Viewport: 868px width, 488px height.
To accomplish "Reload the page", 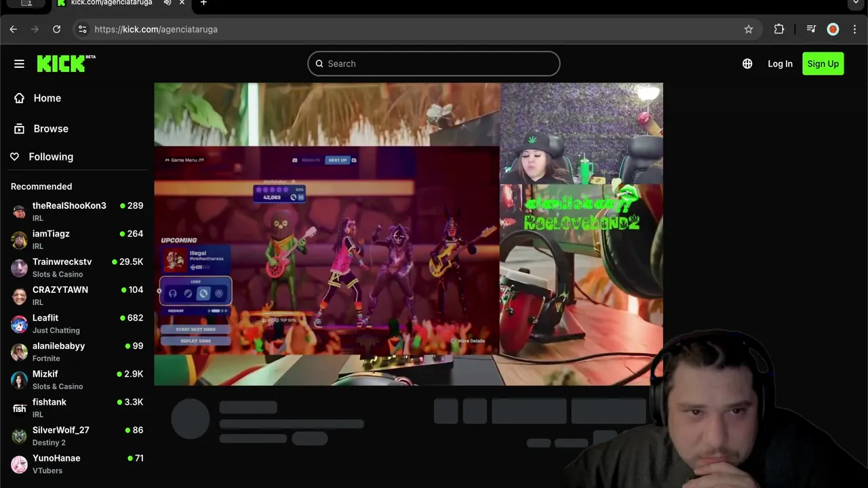I will 56,29.
